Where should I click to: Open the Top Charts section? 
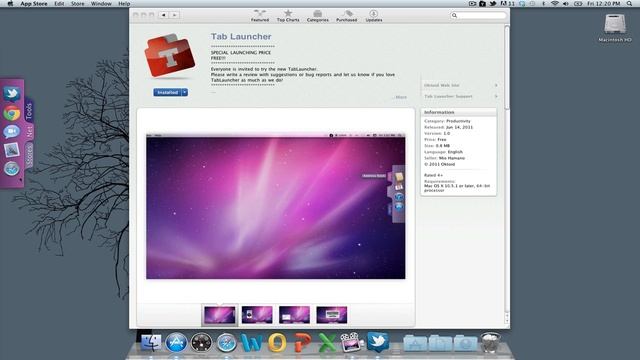(288, 16)
